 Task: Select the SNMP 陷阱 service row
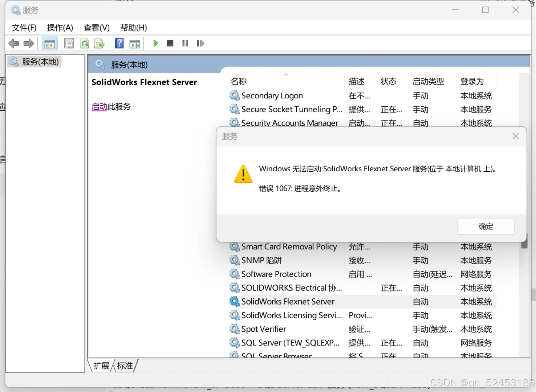click(362, 260)
